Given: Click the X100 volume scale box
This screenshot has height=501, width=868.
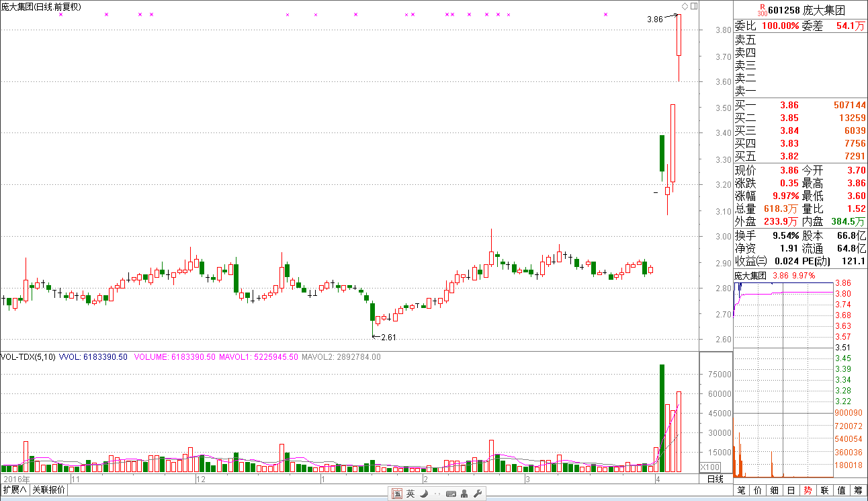Looking at the screenshot, I should pyautogui.click(x=711, y=467).
